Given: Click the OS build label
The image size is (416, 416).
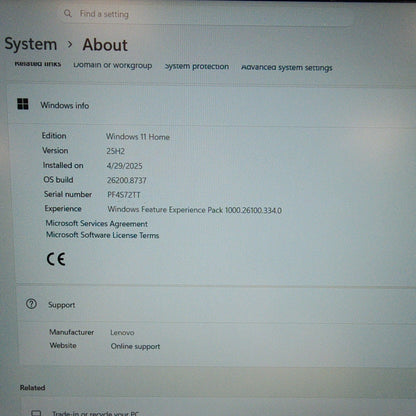Looking at the screenshot, I should click(58, 180).
